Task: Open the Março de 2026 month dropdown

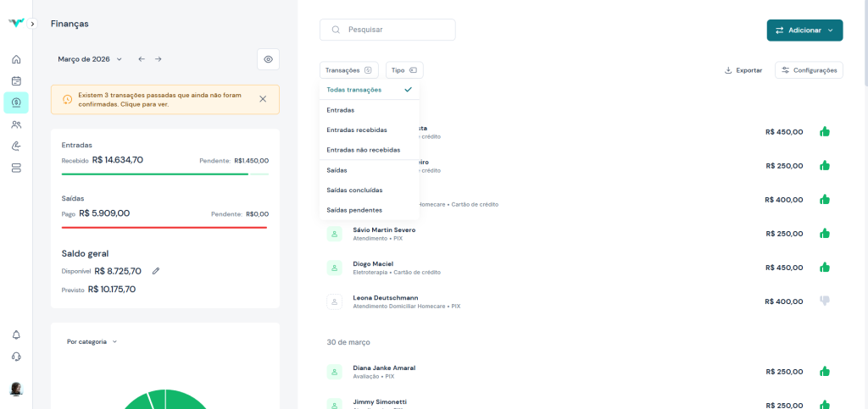Action: point(90,59)
